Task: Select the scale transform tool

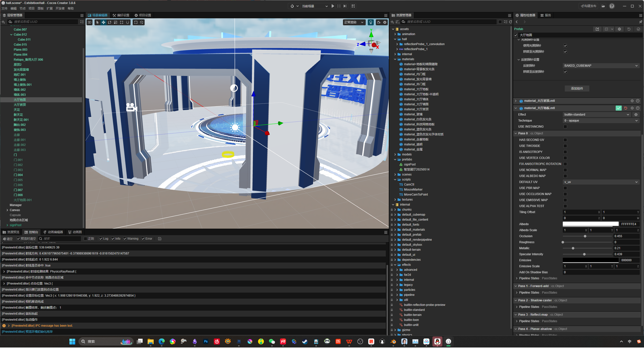Action: [116, 22]
